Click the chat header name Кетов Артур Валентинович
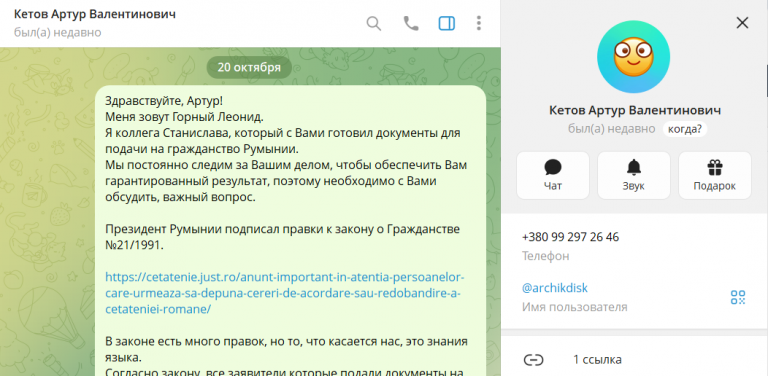 pos(95,14)
